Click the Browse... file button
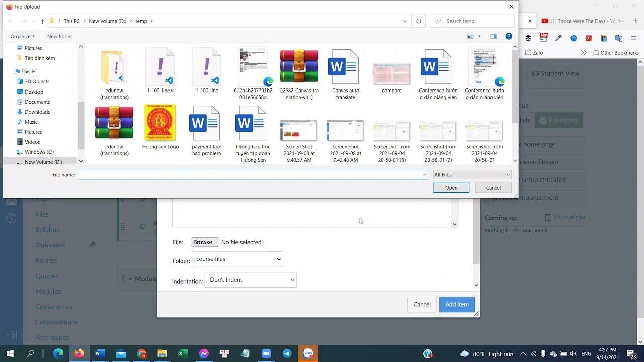The image size is (644, 362). coord(205,242)
